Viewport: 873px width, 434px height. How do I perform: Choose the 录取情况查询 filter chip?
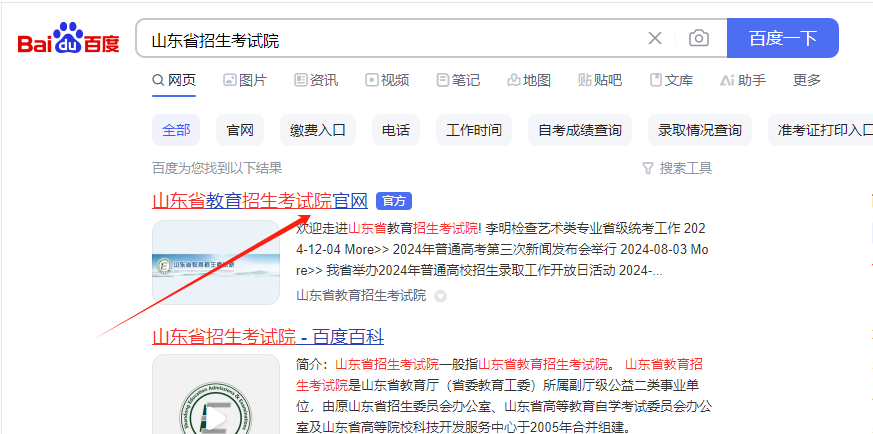(x=700, y=130)
